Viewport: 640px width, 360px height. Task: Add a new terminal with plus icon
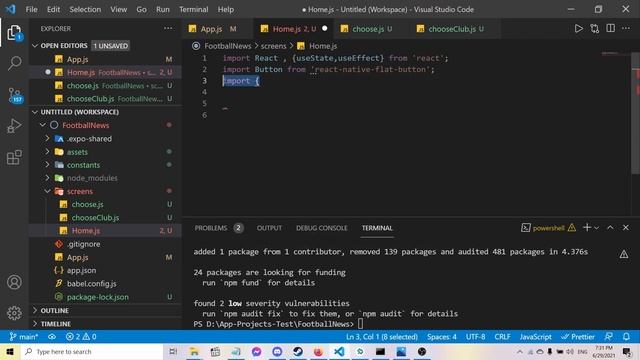point(587,227)
